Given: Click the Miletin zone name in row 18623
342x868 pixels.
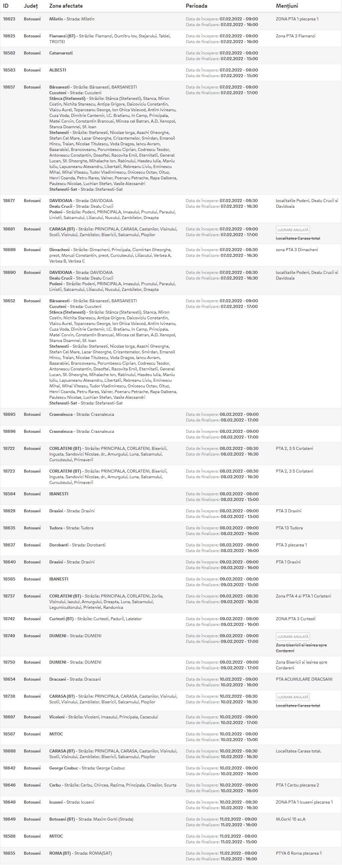Looking at the screenshot, I should tap(56, 19).
